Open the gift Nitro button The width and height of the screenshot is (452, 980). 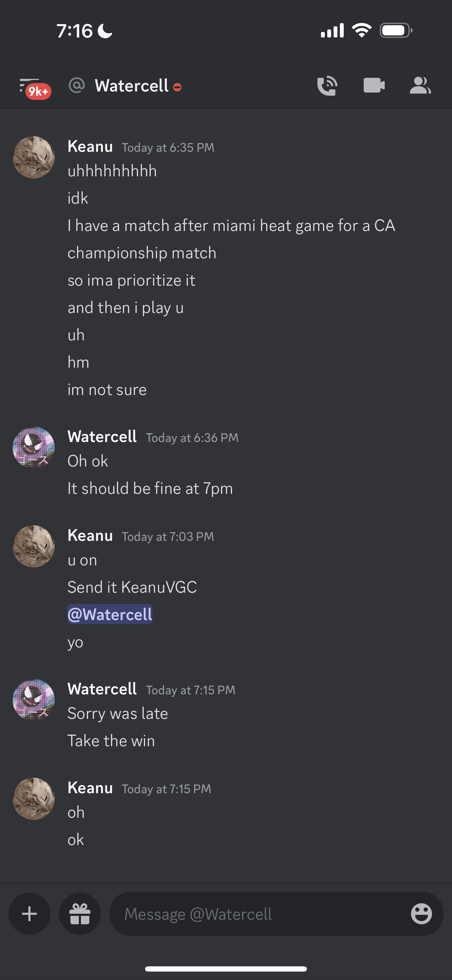(80, 914)
